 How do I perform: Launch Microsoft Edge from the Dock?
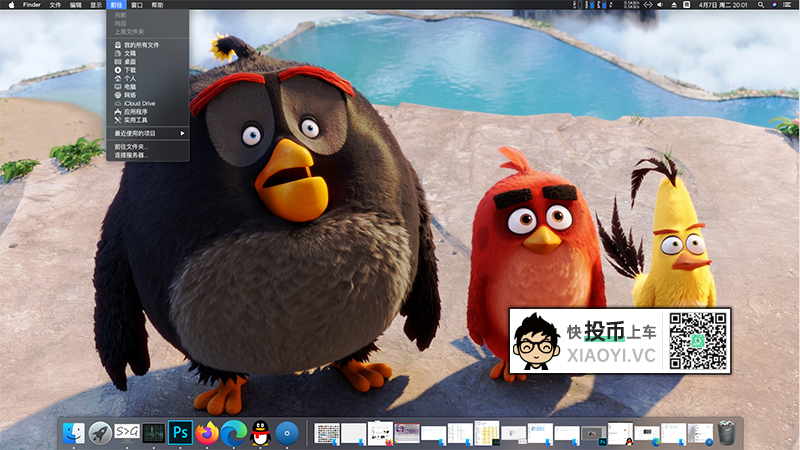point(233,433)
